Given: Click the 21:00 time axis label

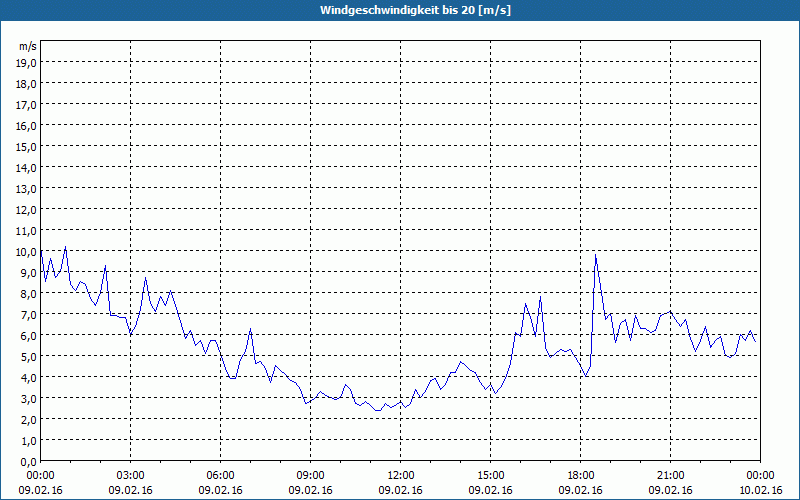Looking at the screenshot, I should click(670, 476).
